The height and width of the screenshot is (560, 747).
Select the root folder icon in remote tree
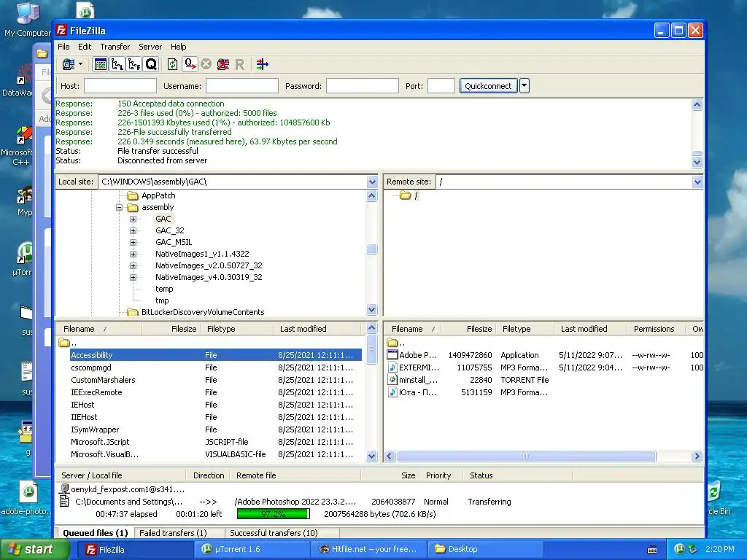tap(406, 195)
